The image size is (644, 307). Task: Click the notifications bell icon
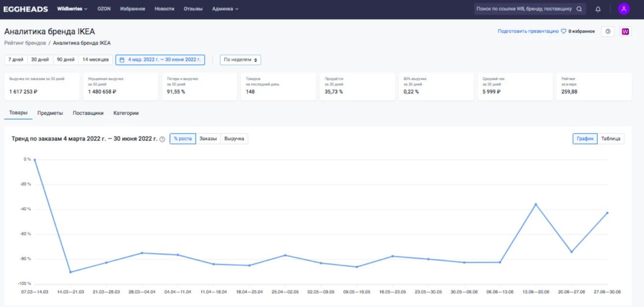(x=598, y=9)
